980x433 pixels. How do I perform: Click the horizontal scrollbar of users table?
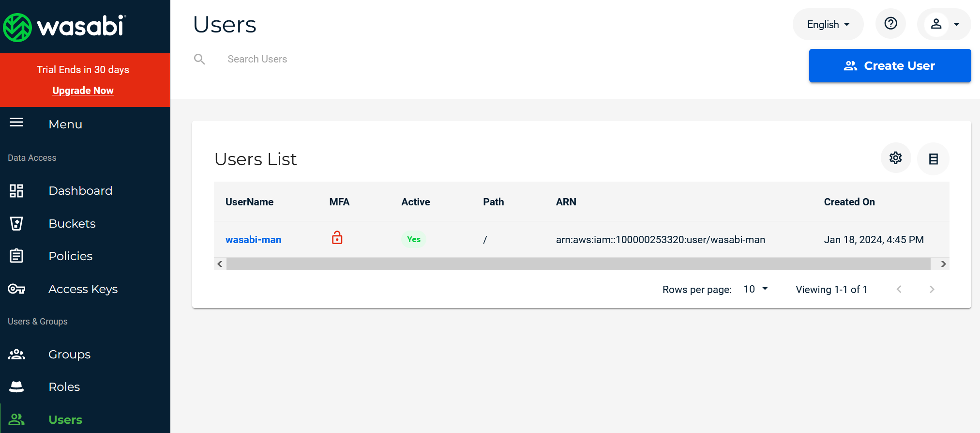(578, 264)
